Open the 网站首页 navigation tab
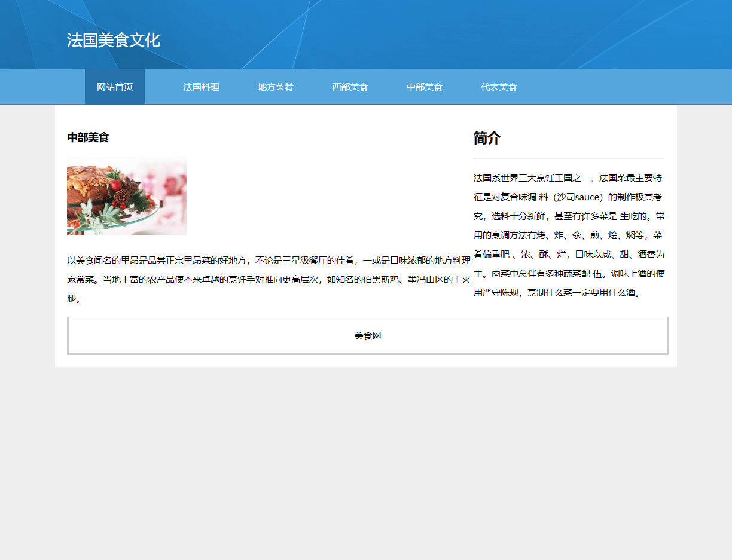Viewport: 732px width, 560px height. [115, 87]
